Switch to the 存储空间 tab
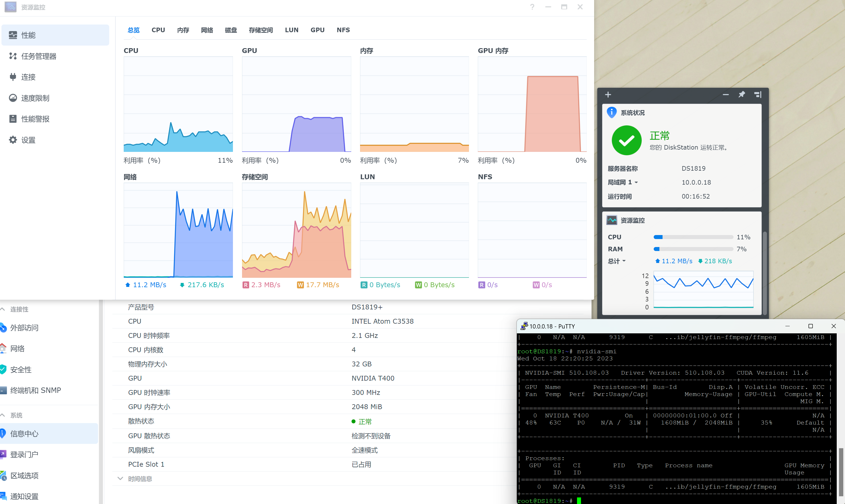 (x=261, y=30)
